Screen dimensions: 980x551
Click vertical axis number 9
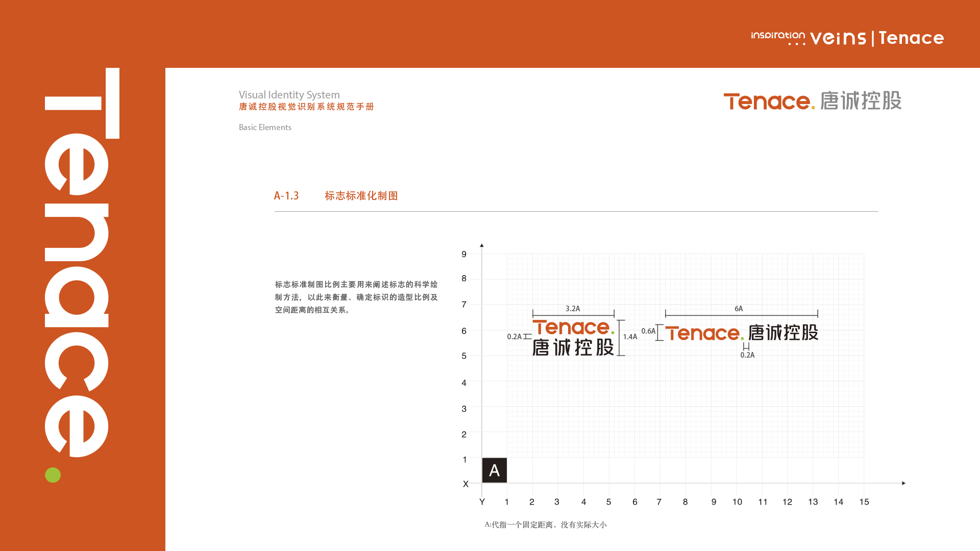pyautogui.click(x=464, y=254)
